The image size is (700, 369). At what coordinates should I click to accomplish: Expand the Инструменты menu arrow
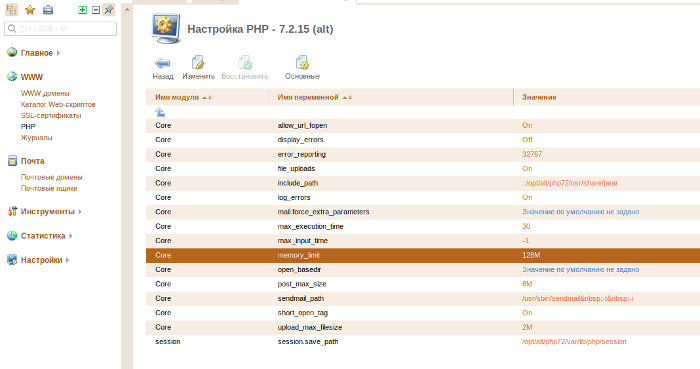pyautogui.click(x=80, y=211)
